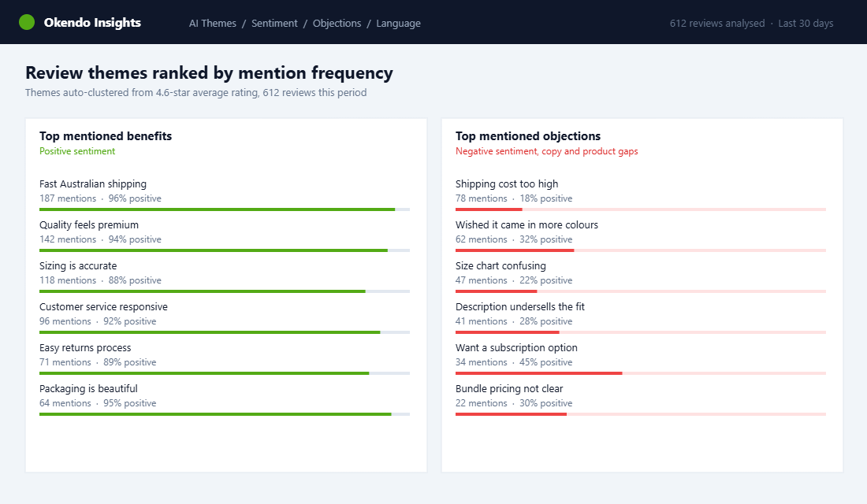Click the Okendo Insights brand title
This screenshot has width=867, height=504.
tap(92, 23)
